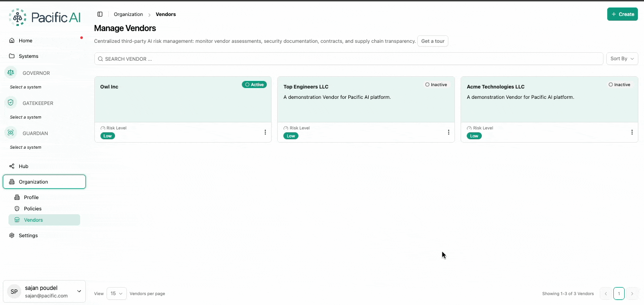Viewport: 644px width, 305px height.
Task: Click the Acme Technologies vendor description text
Action: [x=520, y=97]
